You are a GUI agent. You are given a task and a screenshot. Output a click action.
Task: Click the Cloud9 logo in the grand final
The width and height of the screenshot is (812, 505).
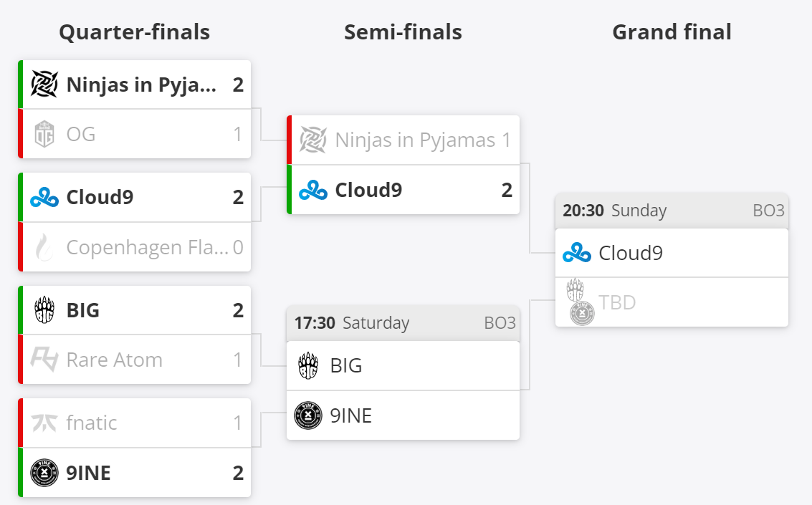point(577,252)
